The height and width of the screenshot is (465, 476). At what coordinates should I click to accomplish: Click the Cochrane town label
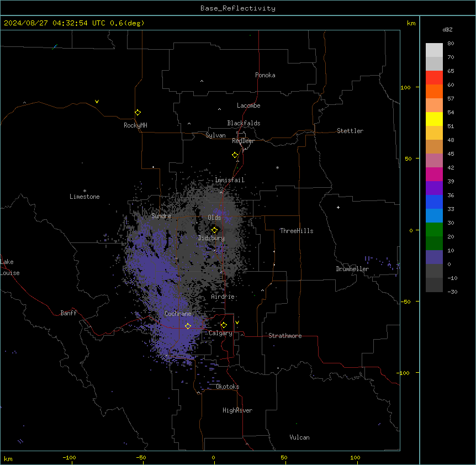[x=178, y=314]
